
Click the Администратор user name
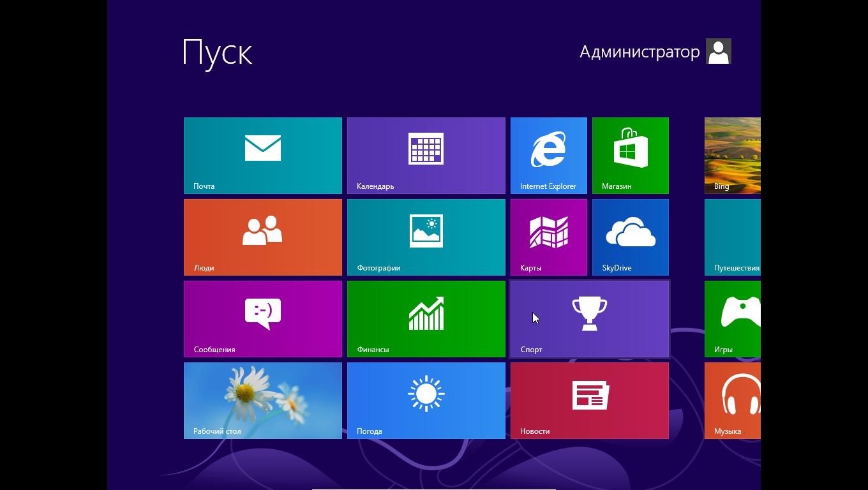pos(639,52)
